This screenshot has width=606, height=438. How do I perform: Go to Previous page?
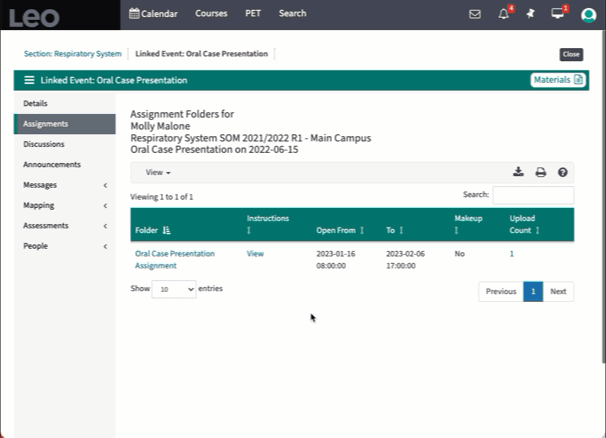(501, 291)
